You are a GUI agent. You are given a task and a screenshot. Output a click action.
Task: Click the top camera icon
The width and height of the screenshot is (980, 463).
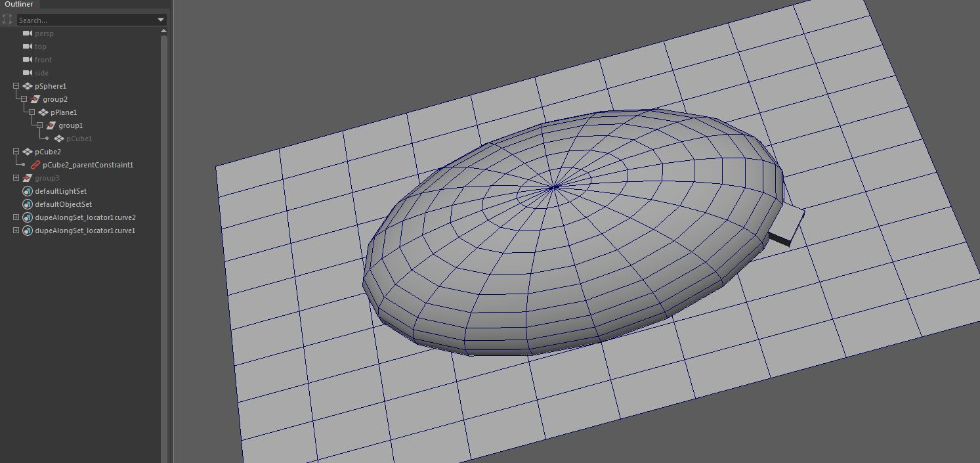click(28, 46)
